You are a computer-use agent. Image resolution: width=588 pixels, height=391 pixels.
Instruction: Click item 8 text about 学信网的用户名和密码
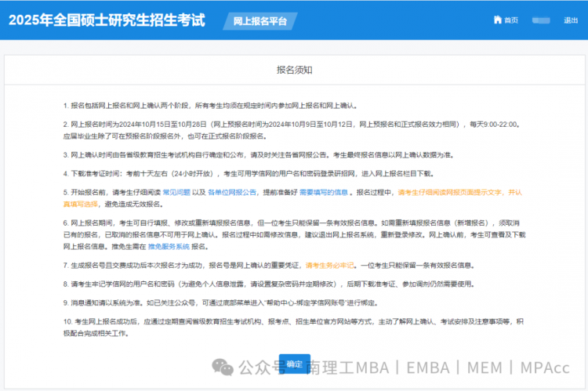coord(269,284)
